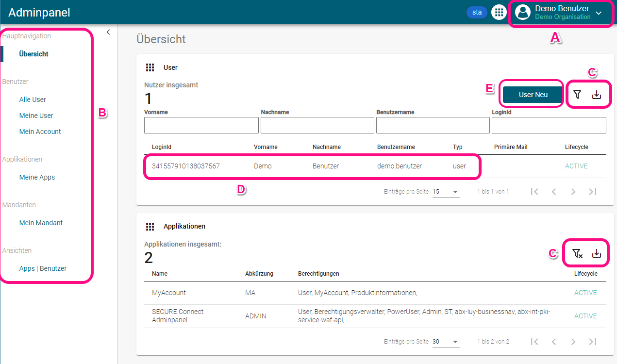Select Apps | Benutzer view in sidebar
This screenshot has width=617, height=364.
pyautogui.click(x=43, y=268)
